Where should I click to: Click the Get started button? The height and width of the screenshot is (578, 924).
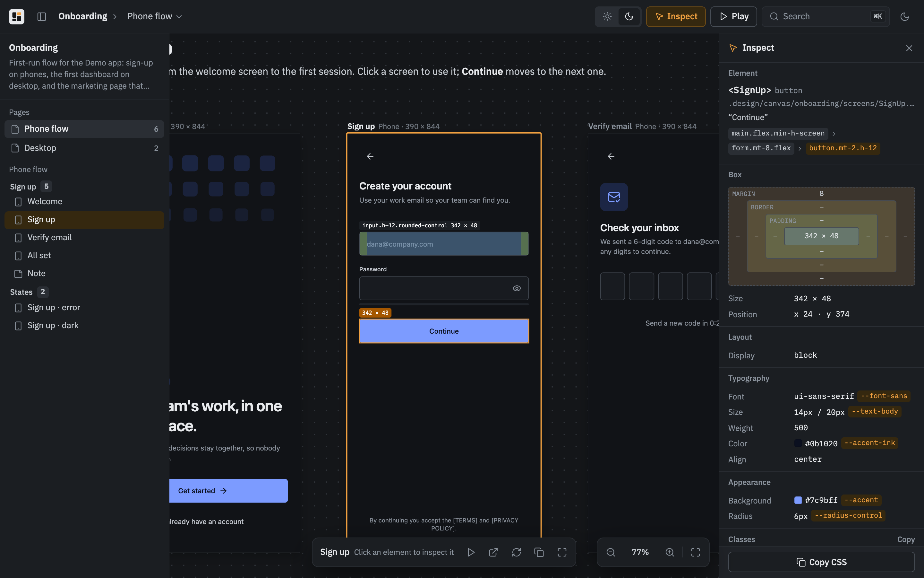point(228,491)
